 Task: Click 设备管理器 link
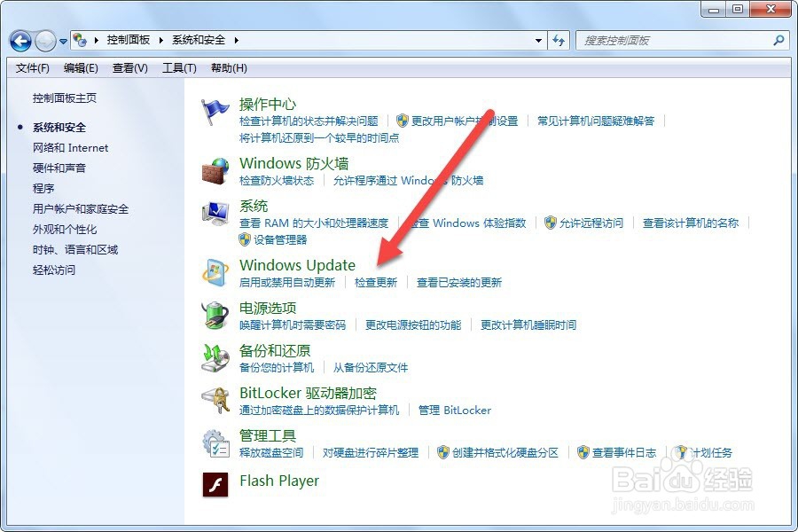click(x=280, y=239)
